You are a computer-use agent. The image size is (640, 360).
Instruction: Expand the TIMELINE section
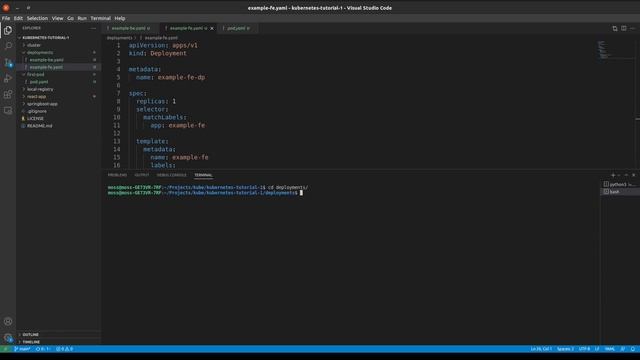[x=59, y=342]
